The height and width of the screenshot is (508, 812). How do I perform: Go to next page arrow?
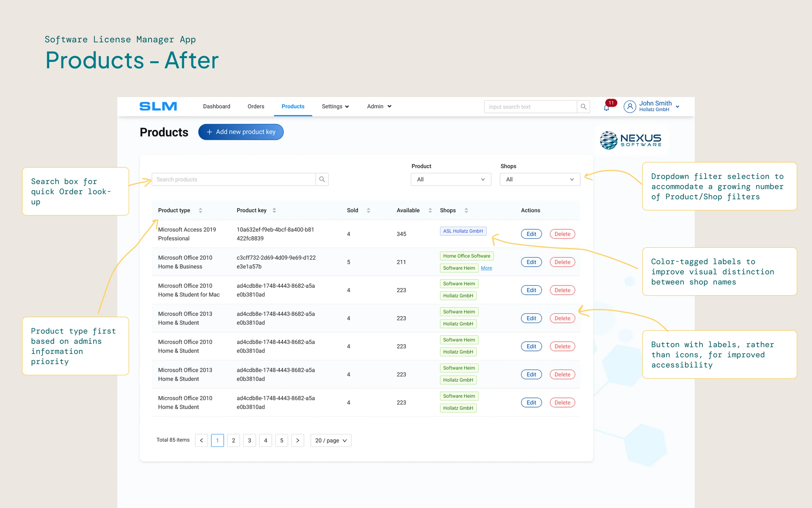(298, 441)
